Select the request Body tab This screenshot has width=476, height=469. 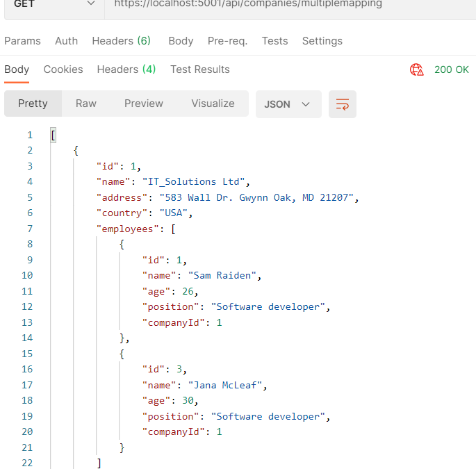point(181,41)
